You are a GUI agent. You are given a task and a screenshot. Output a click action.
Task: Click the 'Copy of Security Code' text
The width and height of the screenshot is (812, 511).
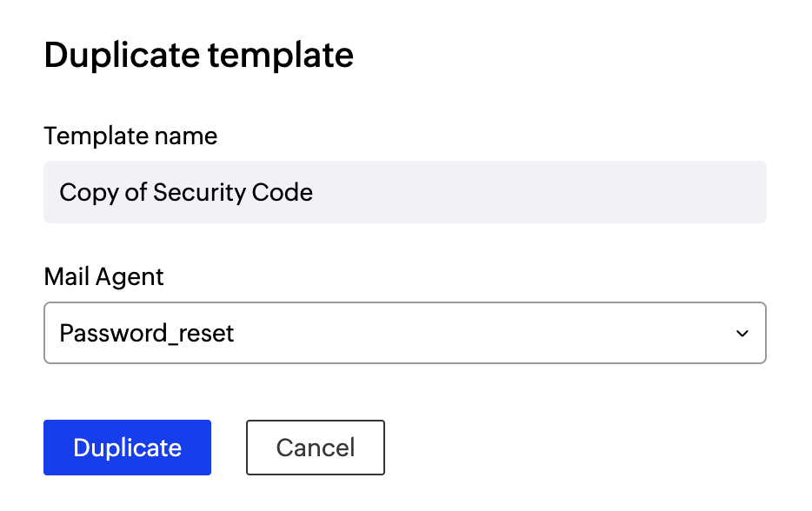click(186, 192)
